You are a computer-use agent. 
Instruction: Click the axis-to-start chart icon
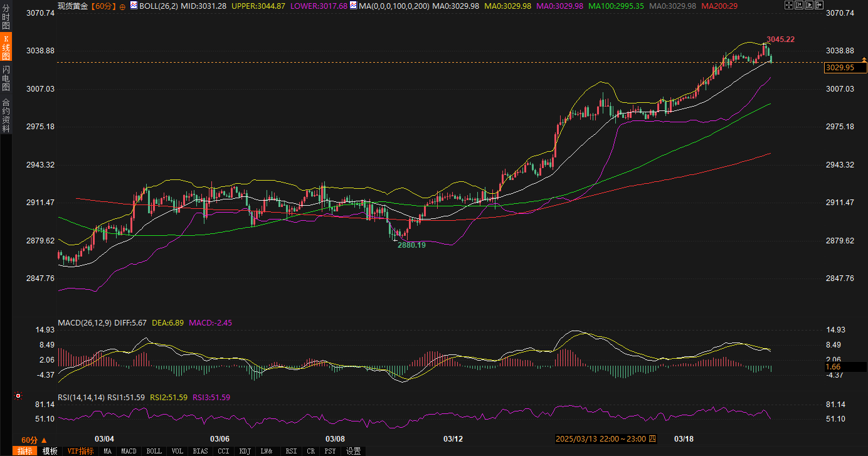tap(799, 5)
